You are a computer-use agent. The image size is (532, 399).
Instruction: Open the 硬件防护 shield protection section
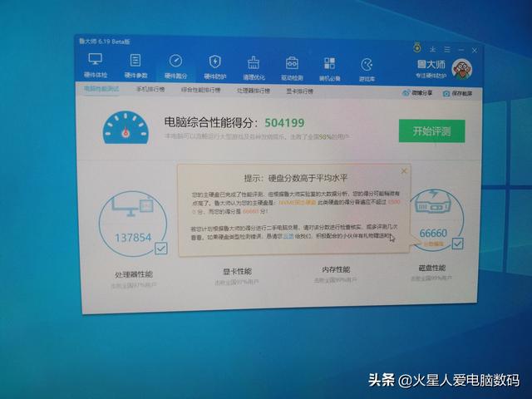coord(214,67)
